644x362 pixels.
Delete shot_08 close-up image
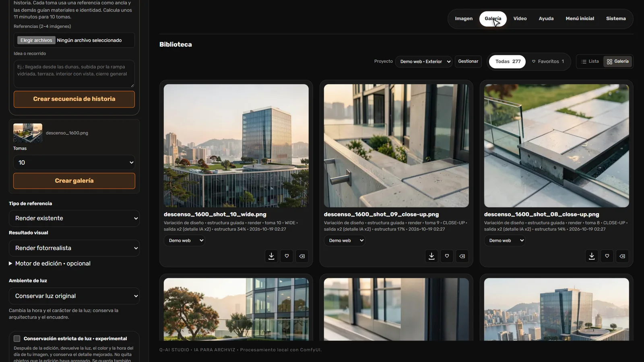[x=622, y=256]
